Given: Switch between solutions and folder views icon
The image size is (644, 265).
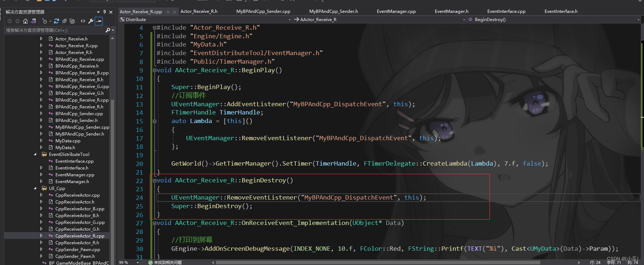Looking at the screenshot, I should click(x=33, y=21).
